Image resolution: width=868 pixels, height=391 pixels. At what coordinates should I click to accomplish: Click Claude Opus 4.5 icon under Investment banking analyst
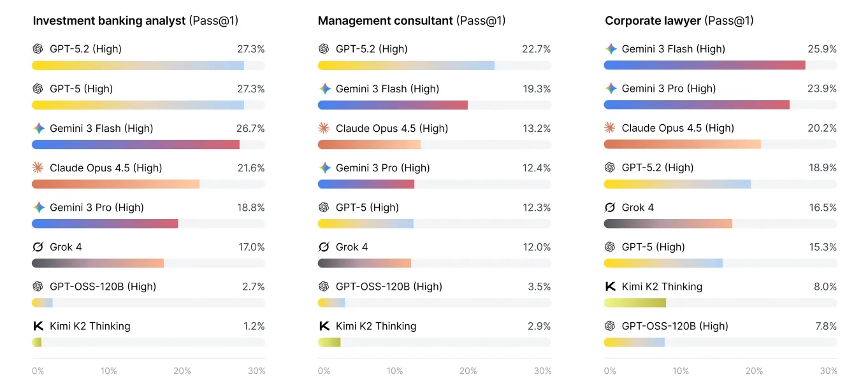pyautogui.click(x=38, y=168)
